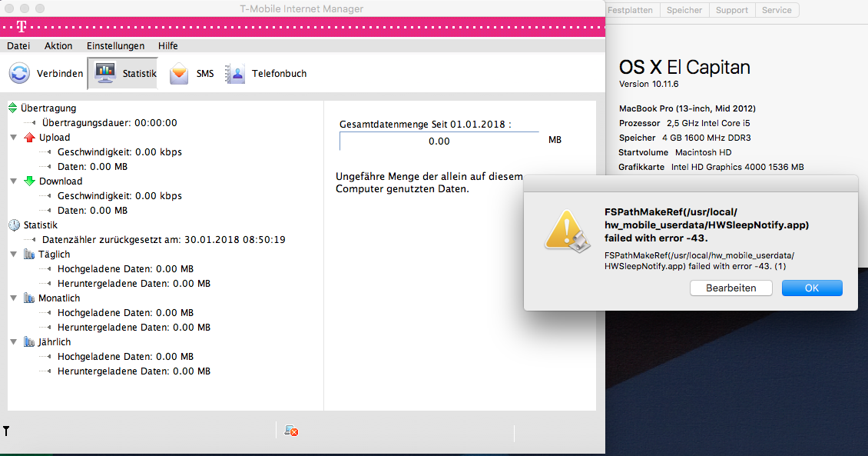868x456 pixels.
Task: Click the bold FSPathMakeRef error heading
Action: [x=707, y=225]
